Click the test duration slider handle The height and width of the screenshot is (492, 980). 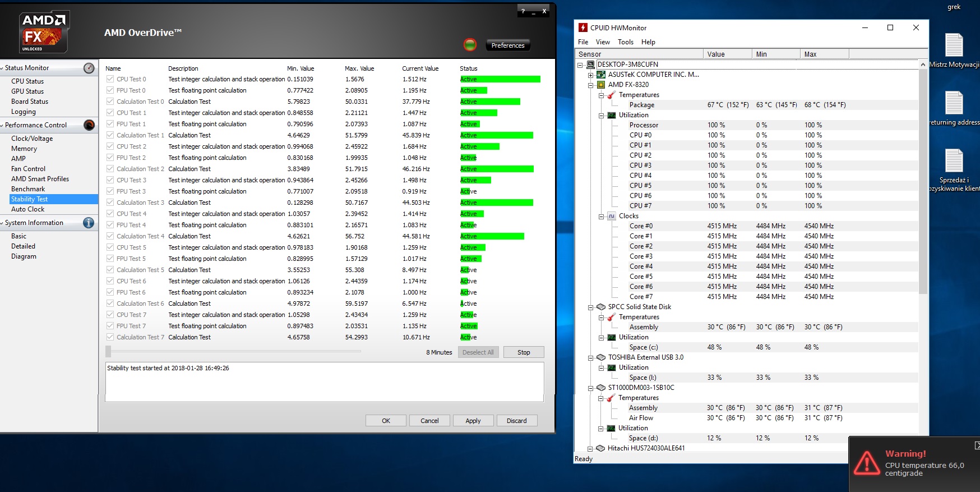click(x=108, y=352)
